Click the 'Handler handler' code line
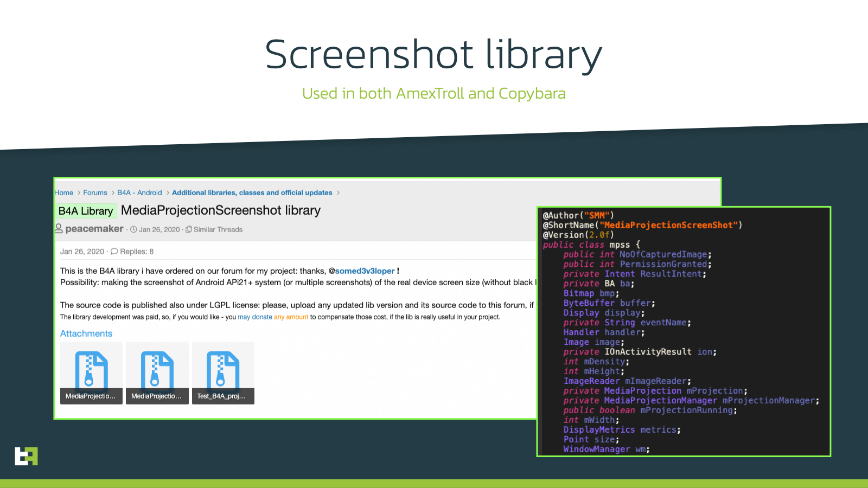Viewport: 868px width, 488px height. tap(604, 332)
